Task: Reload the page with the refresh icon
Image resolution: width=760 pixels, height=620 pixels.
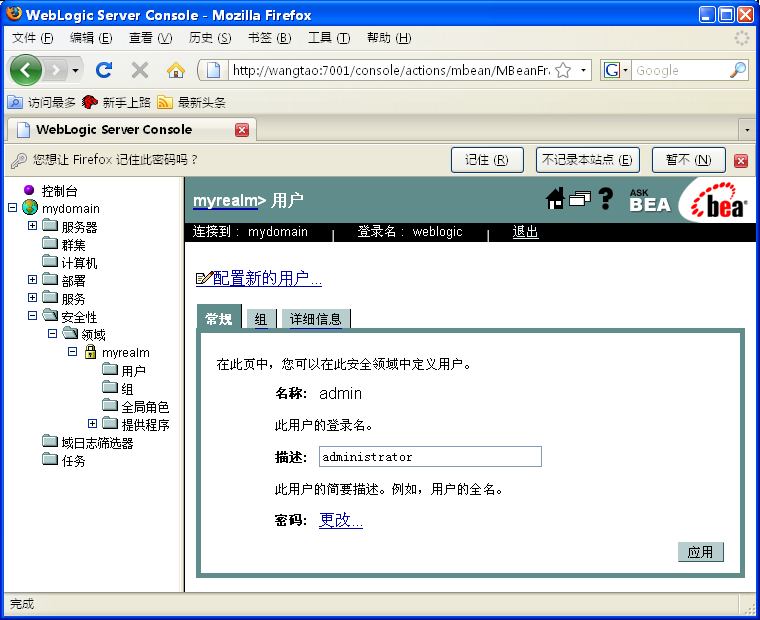Action: 104,70
